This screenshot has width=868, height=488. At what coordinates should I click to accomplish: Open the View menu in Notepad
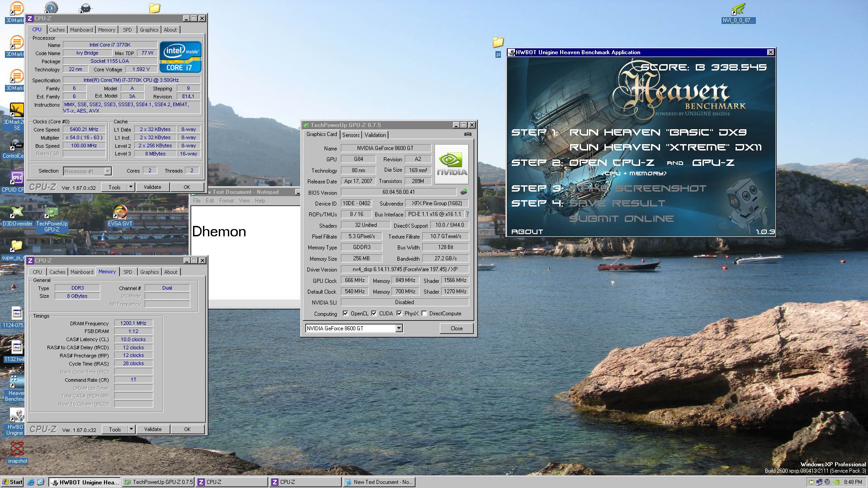[244, 201]
